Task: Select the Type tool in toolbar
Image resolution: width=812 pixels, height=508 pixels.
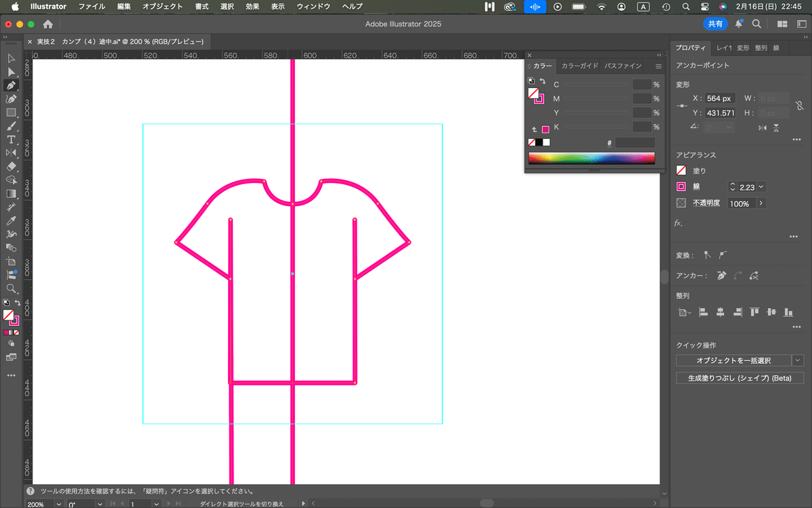Action: click(x=12, y=140)
